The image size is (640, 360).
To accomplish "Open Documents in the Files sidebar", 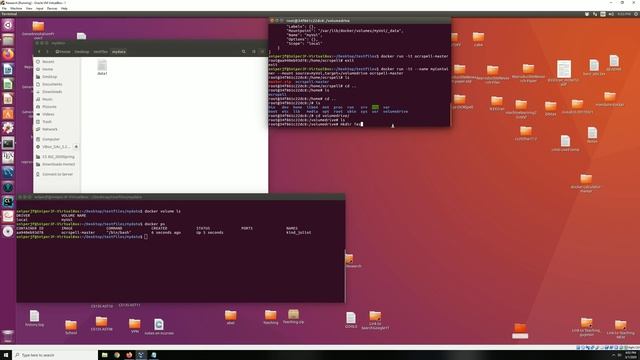I will coord(57,84).
